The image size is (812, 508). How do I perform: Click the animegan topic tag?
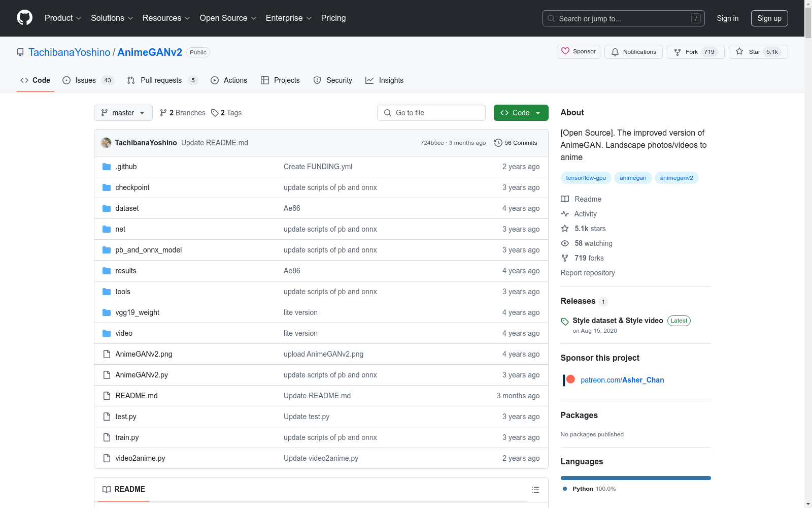click(633, 178)
